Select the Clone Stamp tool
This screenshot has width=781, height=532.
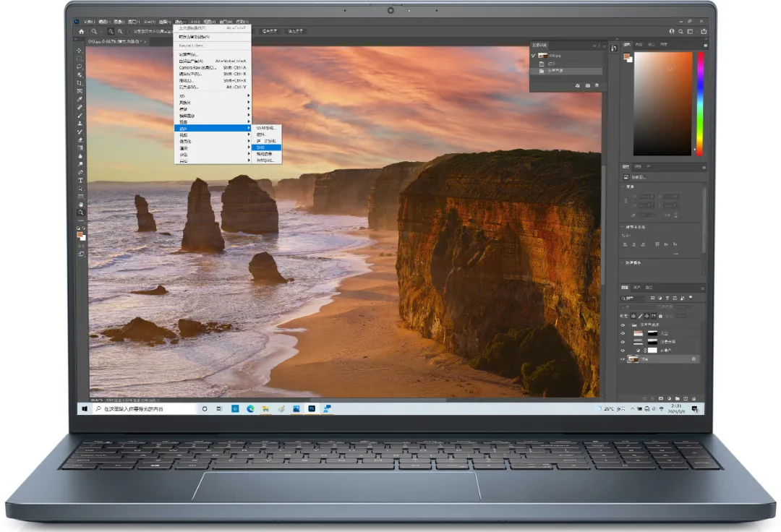click(80, 124)
